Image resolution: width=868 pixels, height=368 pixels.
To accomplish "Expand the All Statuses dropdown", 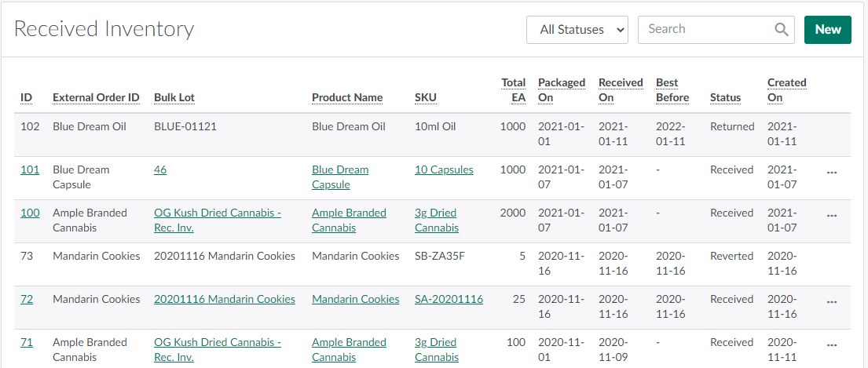I will (577, 30).
